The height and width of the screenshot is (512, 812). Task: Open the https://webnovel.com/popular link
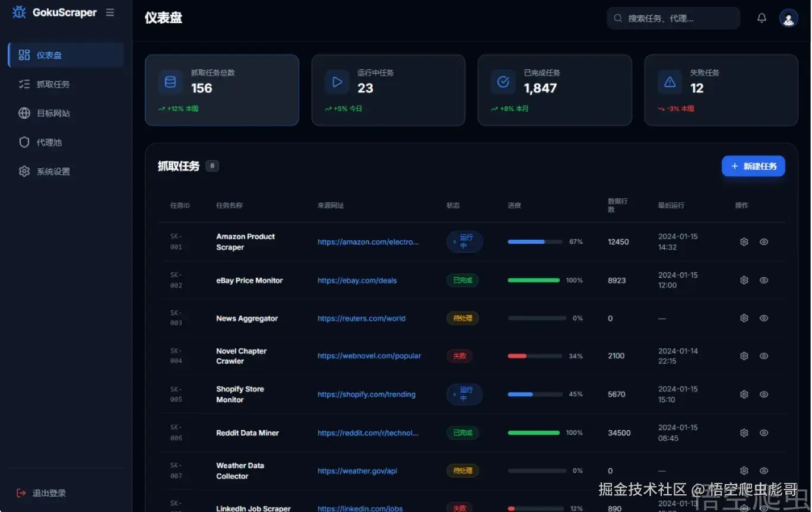pos(369,356)
